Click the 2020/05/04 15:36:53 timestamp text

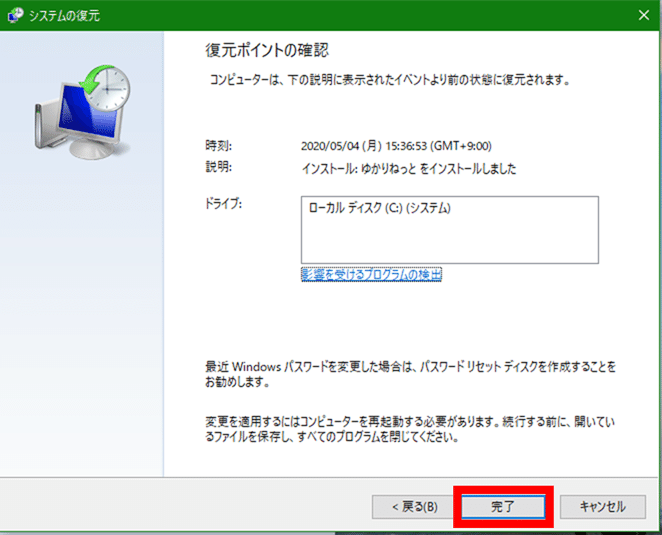[396, 146]
